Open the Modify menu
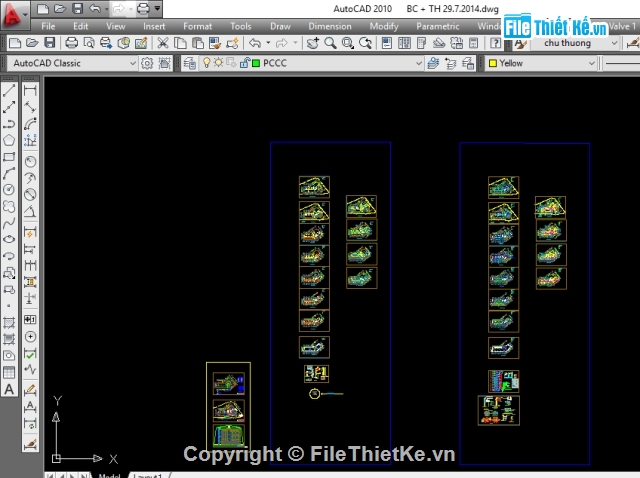 (x=384, y=27)
